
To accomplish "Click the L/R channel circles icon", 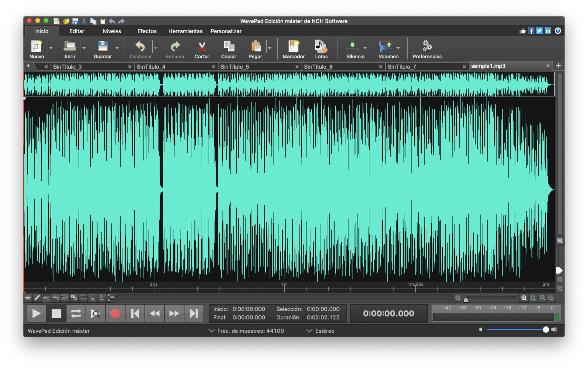I will [74, 298].
